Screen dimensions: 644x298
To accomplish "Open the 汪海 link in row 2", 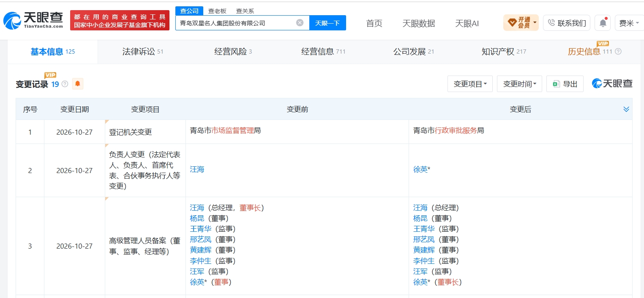I will 197,169.
